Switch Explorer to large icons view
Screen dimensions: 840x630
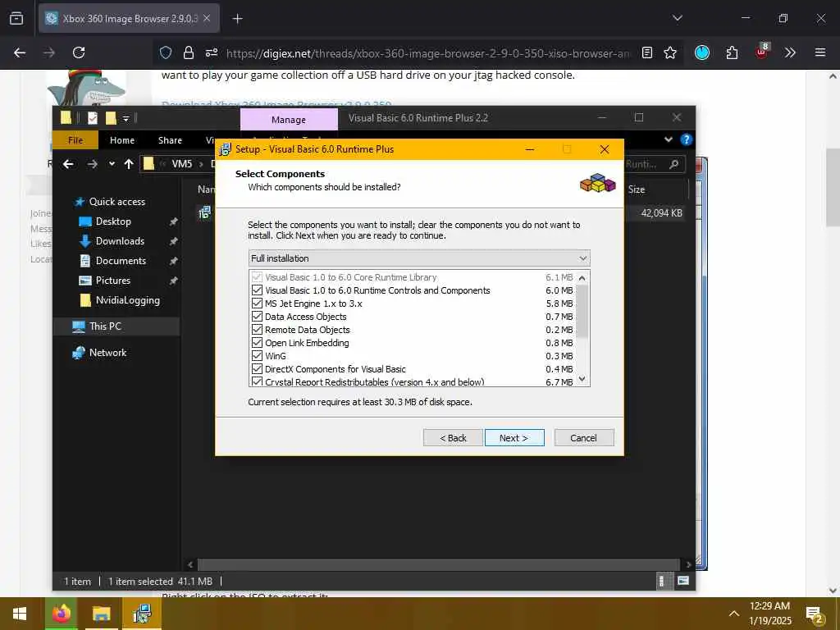point(683,581)
